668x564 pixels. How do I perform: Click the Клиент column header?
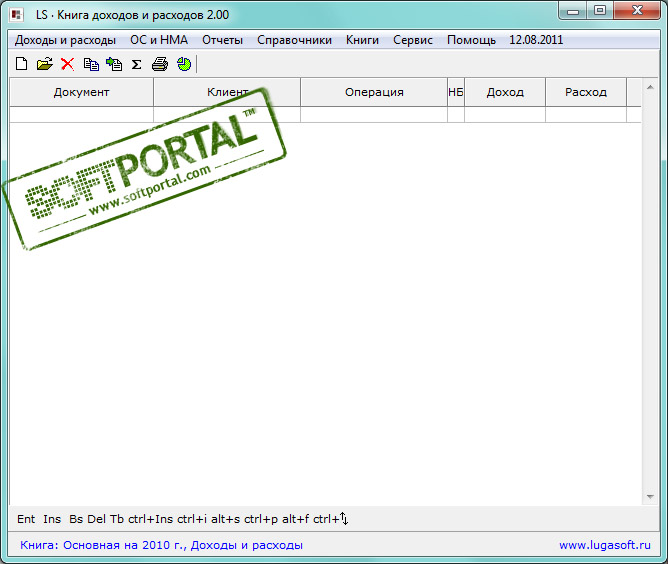pyautogui.click(x=227, y=92)
